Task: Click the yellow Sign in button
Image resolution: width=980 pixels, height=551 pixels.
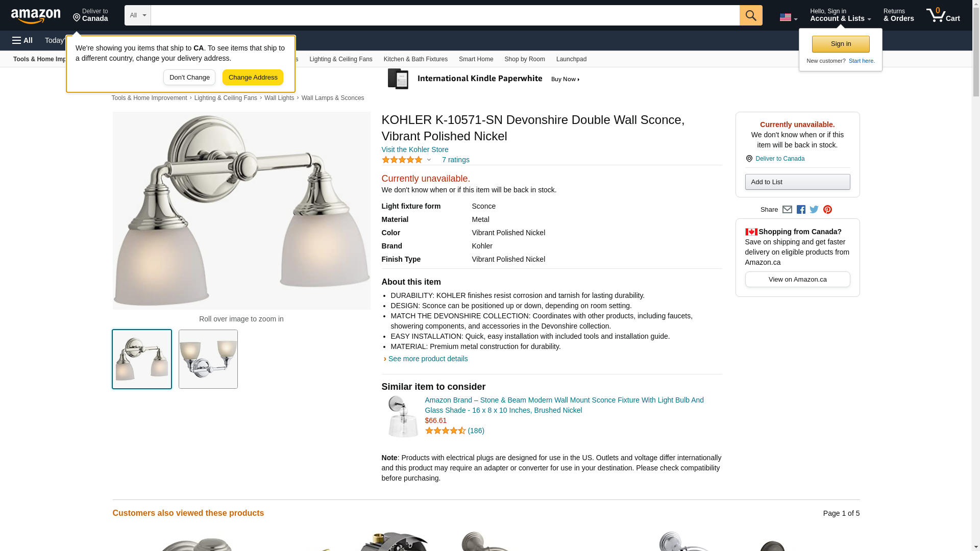Action: click(841, 44)
